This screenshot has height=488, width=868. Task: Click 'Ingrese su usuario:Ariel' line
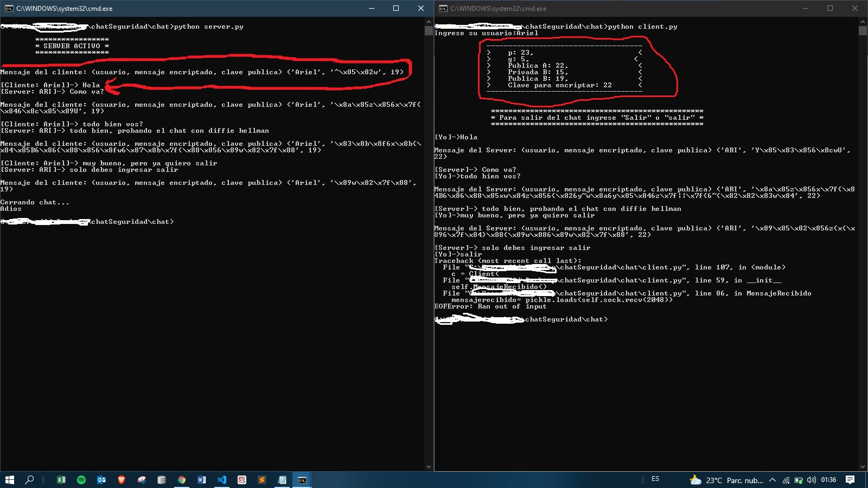click(x=487, y=33)
